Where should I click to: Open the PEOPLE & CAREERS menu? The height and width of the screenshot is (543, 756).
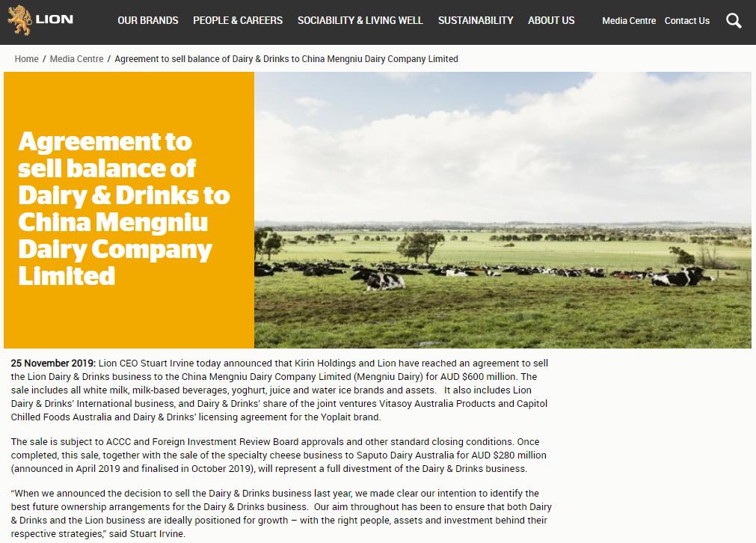(x=238, y=20)
